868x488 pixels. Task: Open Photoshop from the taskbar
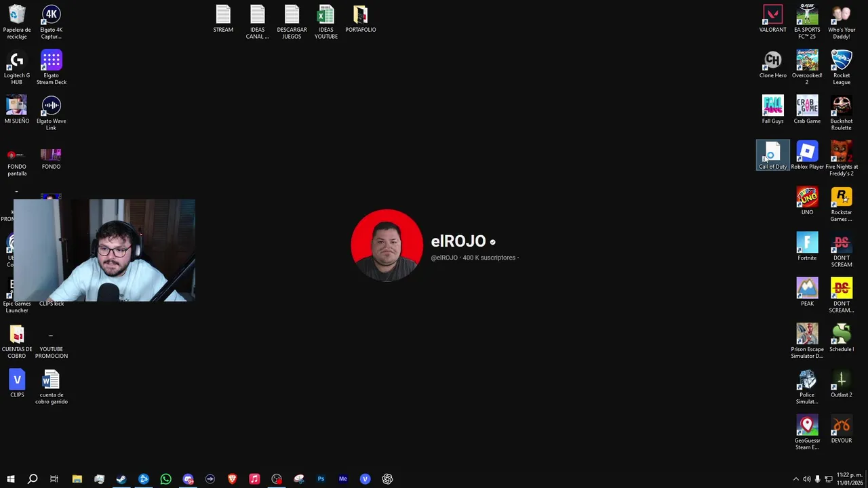pos(321,479)
